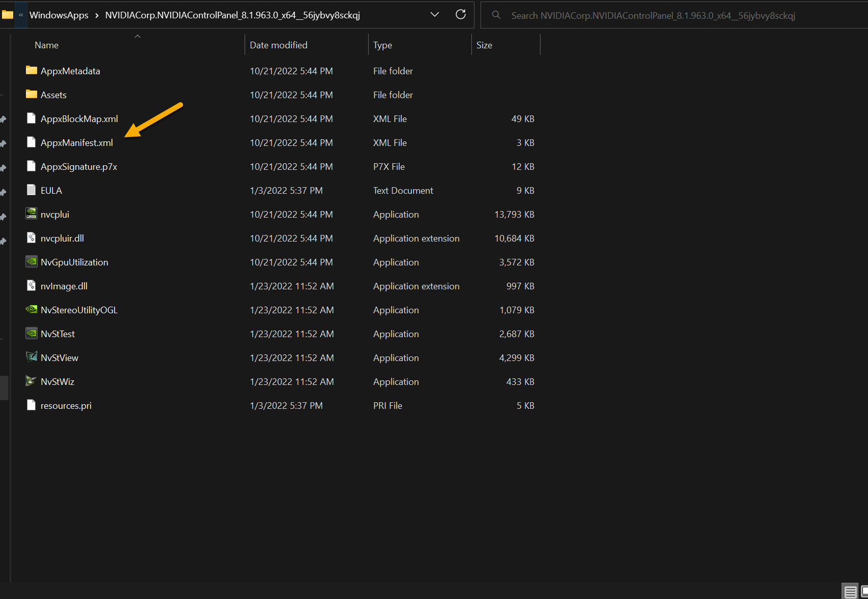
Task: Select the AppxBlockMap.xml file icon
Action: 32,118
